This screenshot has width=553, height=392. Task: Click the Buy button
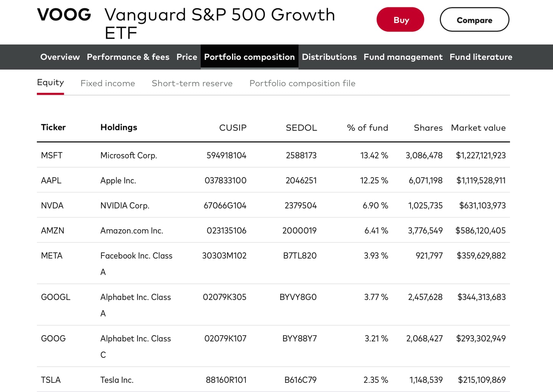click(x=400, y=19)
